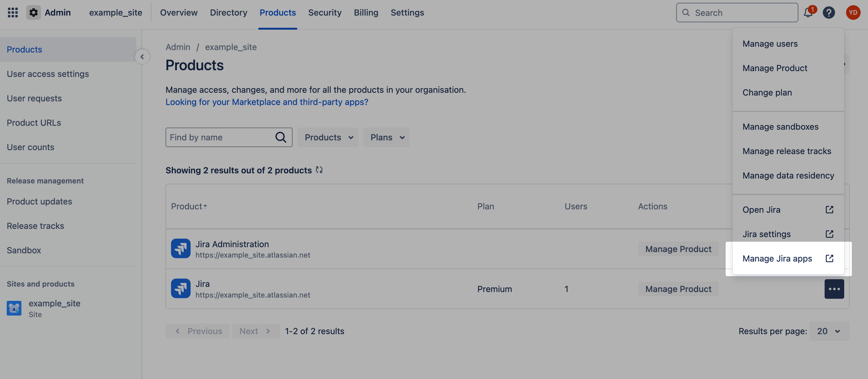Click the Next pagination button
This screenshot has height=379, width=868.
click(256, 331)
